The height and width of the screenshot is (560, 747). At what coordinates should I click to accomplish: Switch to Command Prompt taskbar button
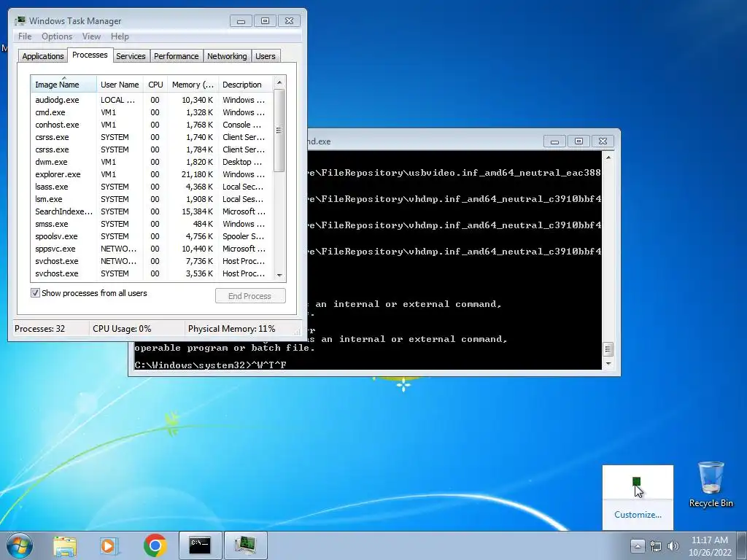pyautogui.click(x=200, y=545)
